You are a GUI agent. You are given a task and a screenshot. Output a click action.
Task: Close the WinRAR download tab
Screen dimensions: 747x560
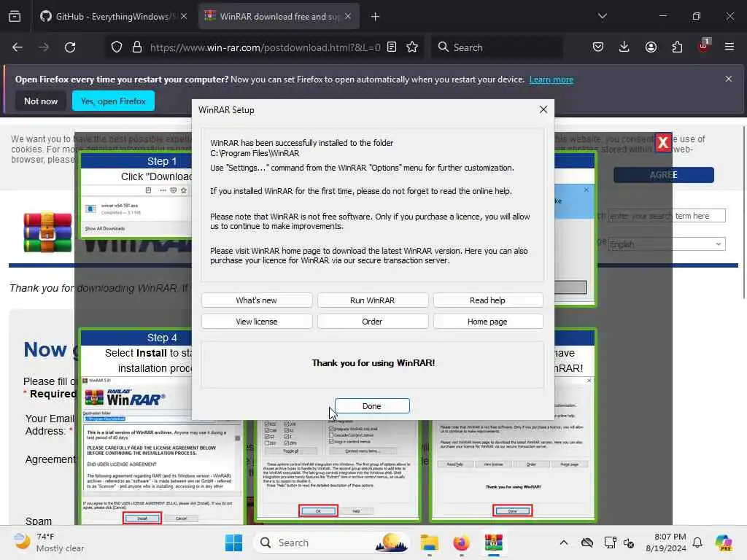click(x=348, y=17)
